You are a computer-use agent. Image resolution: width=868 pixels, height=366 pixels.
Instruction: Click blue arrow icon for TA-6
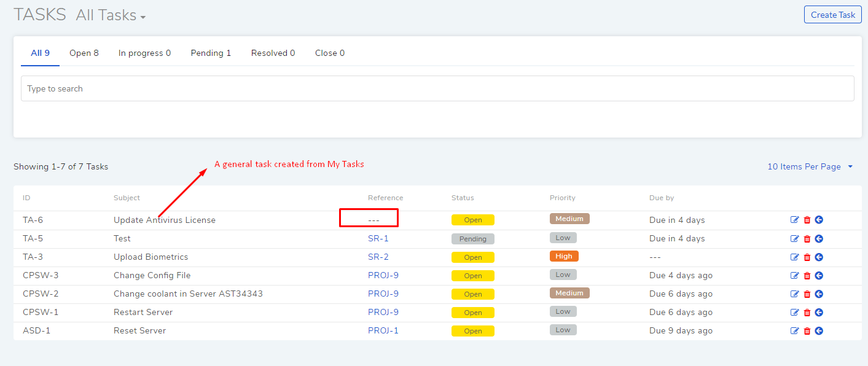(x=819, y=220)
